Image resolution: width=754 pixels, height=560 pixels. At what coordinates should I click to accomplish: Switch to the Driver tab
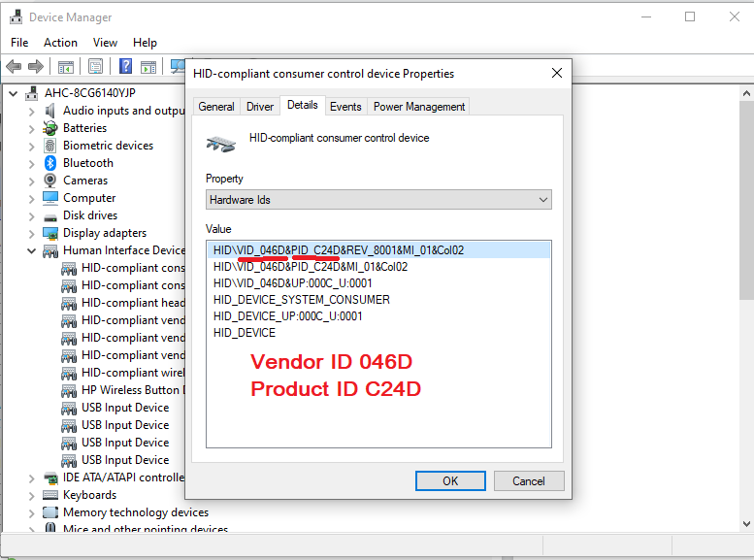click(259, 107)
